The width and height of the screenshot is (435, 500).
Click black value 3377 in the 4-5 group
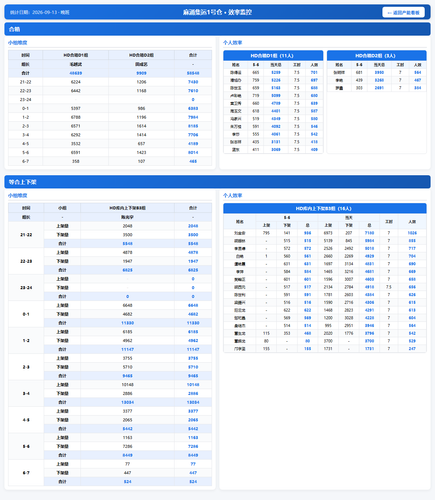click(127, 411)
